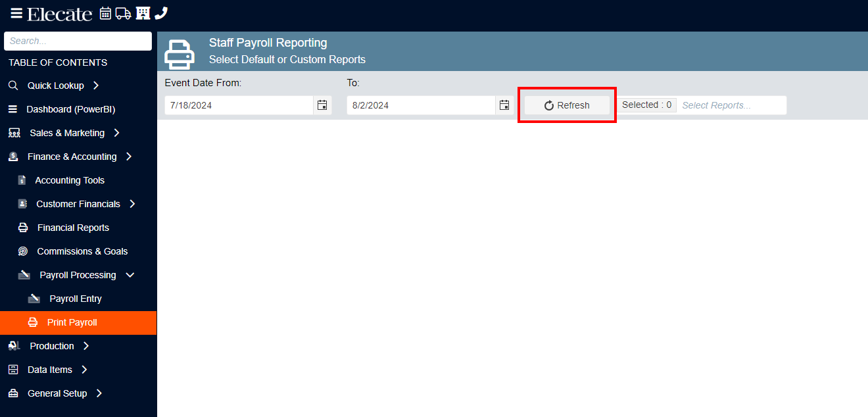868x417 pixels.
Task: Open Commissions & Goals
Action: (82, 251)
